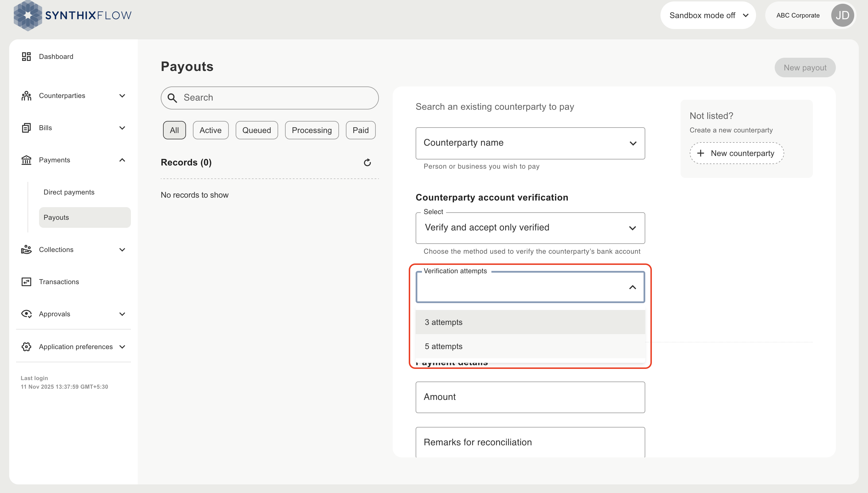Collapse the Verification attempts dropdown
868x493 pixels.
point(632,287)
